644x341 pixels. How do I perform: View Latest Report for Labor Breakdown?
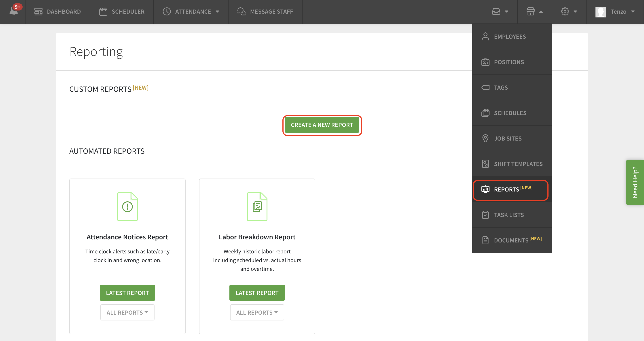click(x=257, y=293)
